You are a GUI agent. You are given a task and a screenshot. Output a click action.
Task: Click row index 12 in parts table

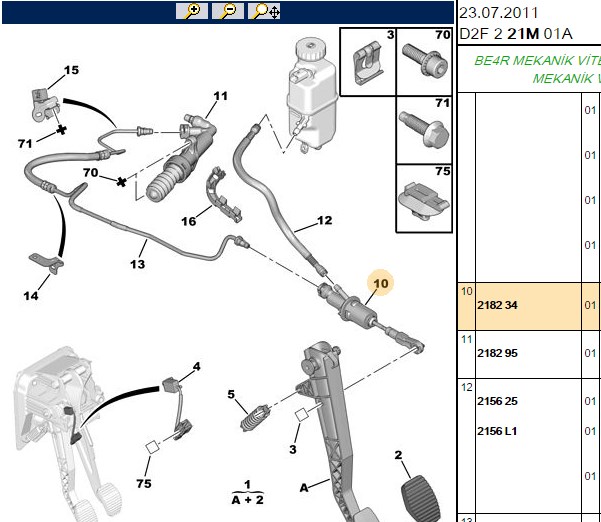coord(466,387)
